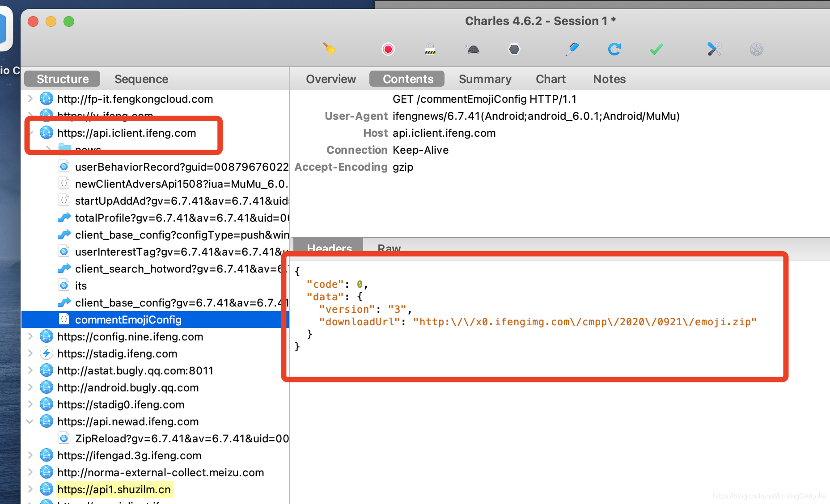The height and width of the screenshot is (504, 830).
Task: Expand the ifengad.3g.ifeng.com host node
Action: pyautogui.click(x=30, y=455)
